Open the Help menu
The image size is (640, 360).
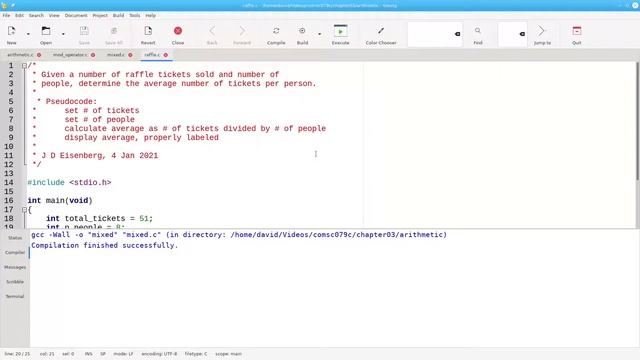(151, 16)
